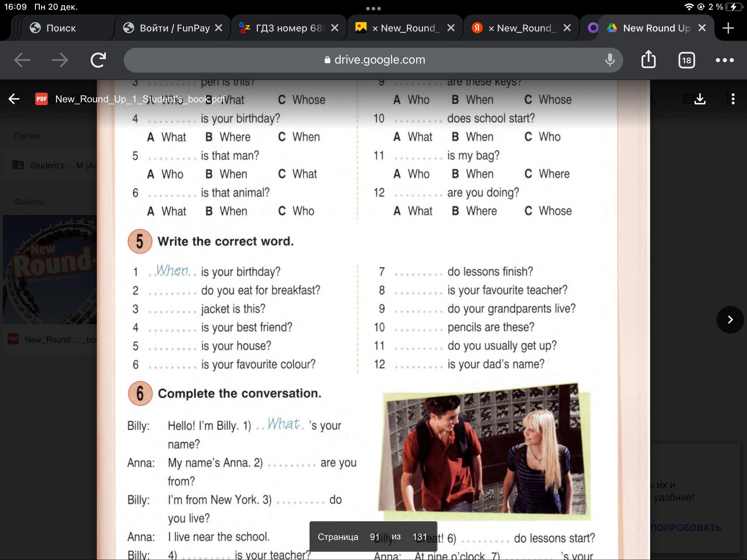747x560 pixels.
Task: Close the Войти / FunPay tab
Action: click(219, 28)
